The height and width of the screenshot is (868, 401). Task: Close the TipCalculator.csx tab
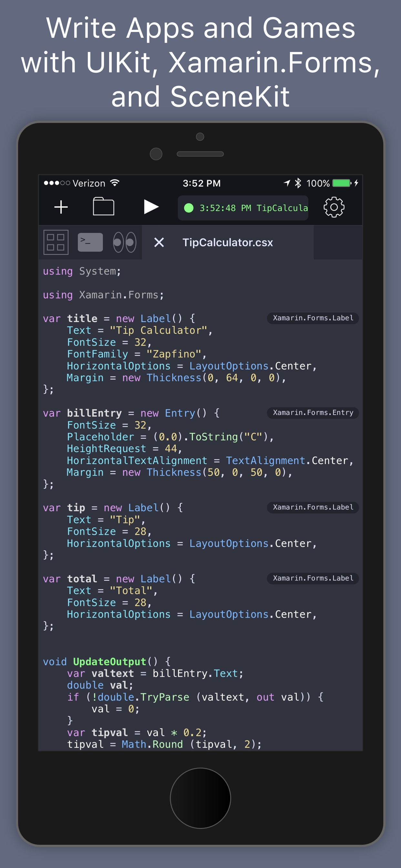tap(159, 242)
